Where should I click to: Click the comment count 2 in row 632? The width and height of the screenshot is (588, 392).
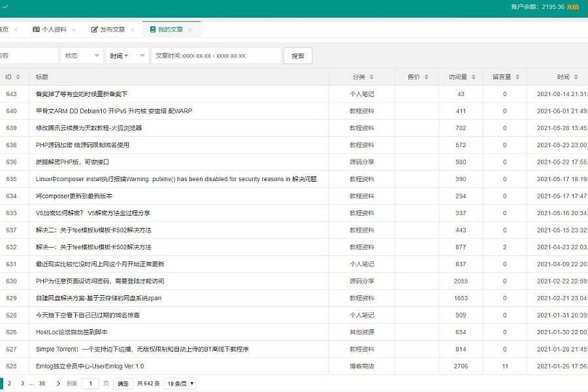tap(505, 247)
